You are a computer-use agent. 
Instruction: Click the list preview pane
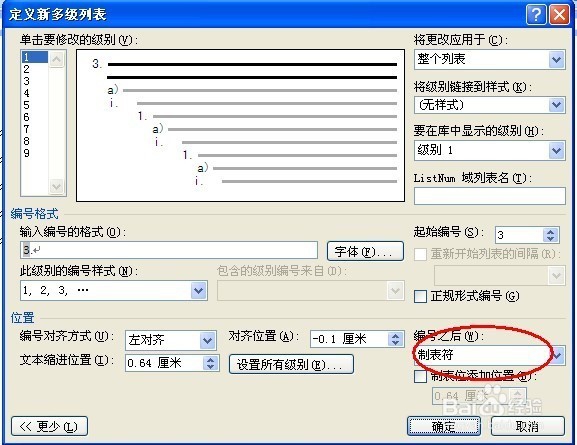(240, 126)
